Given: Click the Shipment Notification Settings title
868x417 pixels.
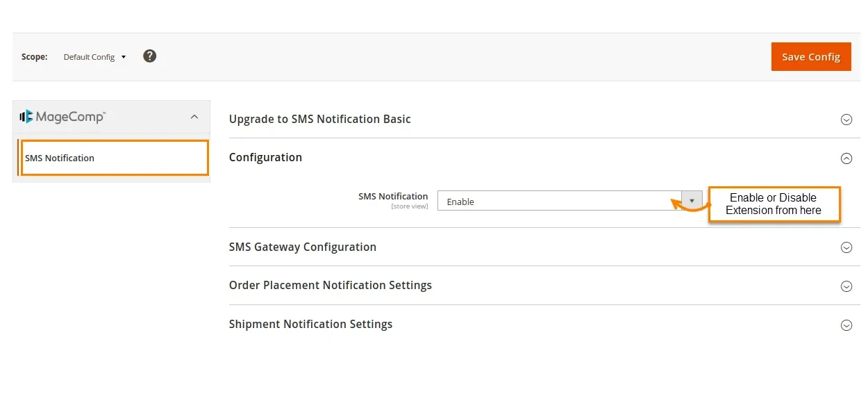Looking at the screenshot, I should (x=310, y=325).
